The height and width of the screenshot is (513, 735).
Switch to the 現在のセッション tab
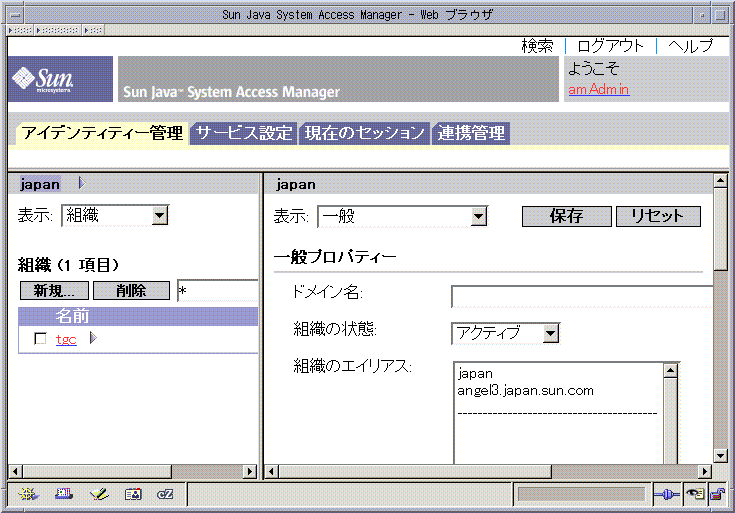(364, 133)
